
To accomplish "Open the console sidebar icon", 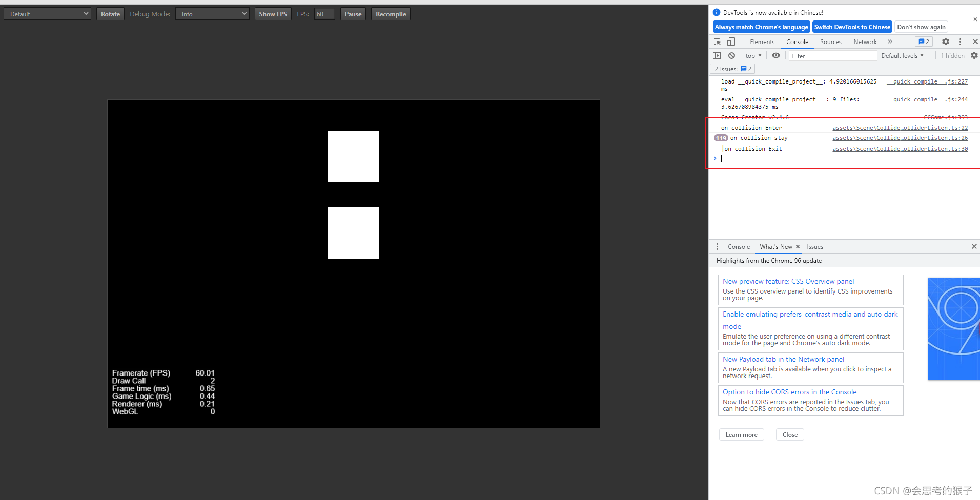I will pyautogui.click(x=717, y=55).
